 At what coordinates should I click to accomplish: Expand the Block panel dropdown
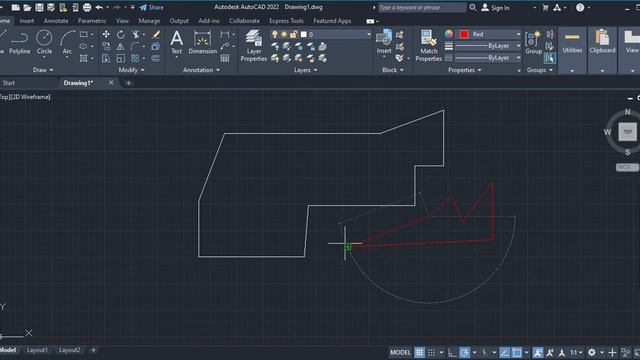[393, 70]
